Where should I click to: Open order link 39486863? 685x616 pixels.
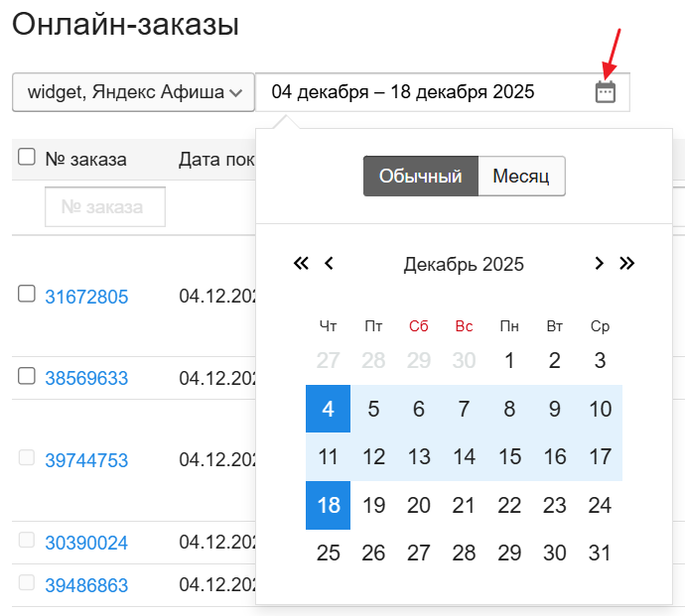pos(86,585)
